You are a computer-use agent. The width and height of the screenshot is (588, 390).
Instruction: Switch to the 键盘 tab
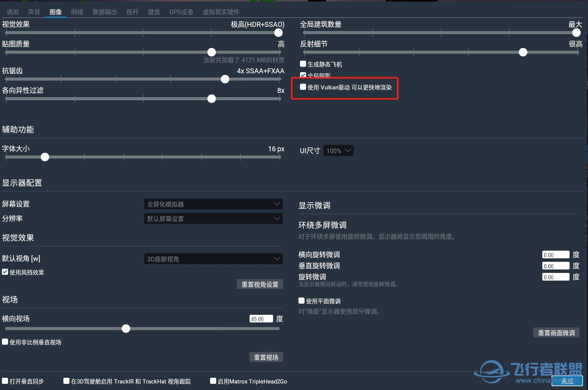[x=154, y=12]
